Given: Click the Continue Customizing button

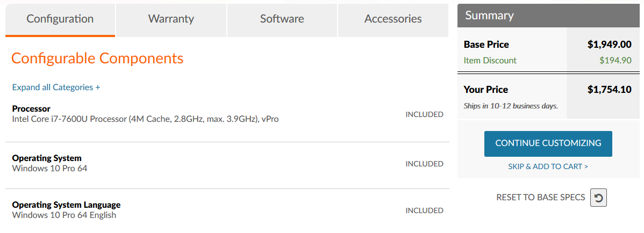Looking at the screenshot, I should tap(548, 143).
